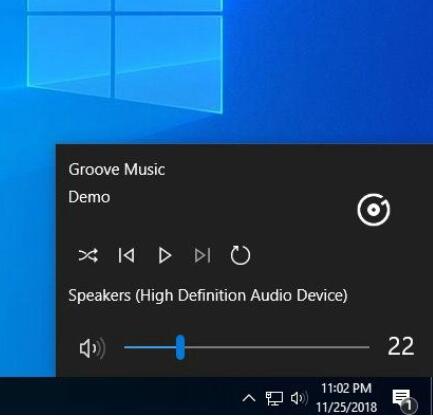Skip to the next track

[x=203, y=256]
